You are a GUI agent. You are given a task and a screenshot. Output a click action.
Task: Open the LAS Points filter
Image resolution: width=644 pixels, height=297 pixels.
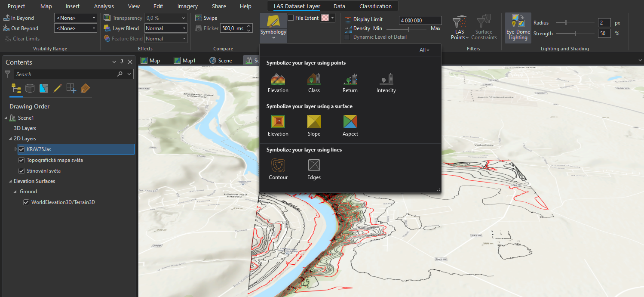point(460,28)
